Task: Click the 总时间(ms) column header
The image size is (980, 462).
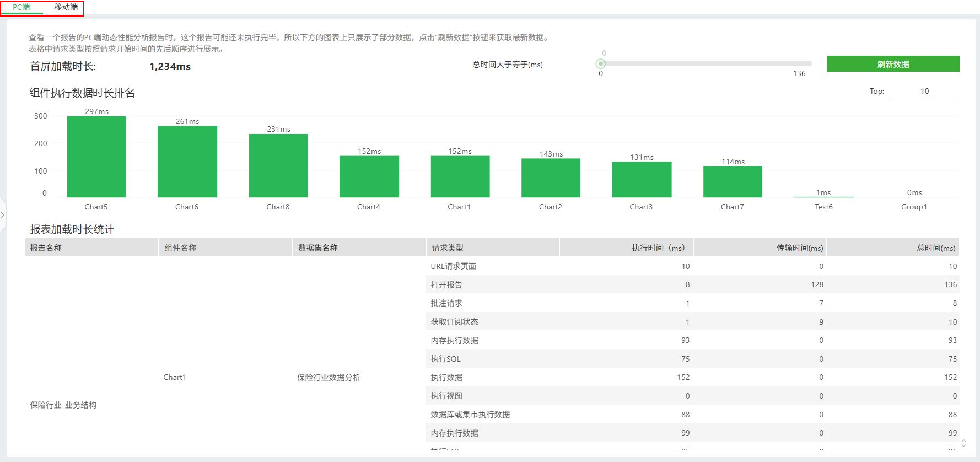Action: pos(936,248)
